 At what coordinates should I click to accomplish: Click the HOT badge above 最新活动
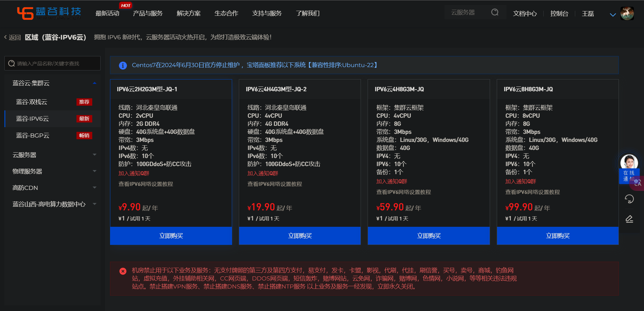click(x=126, y=5)
